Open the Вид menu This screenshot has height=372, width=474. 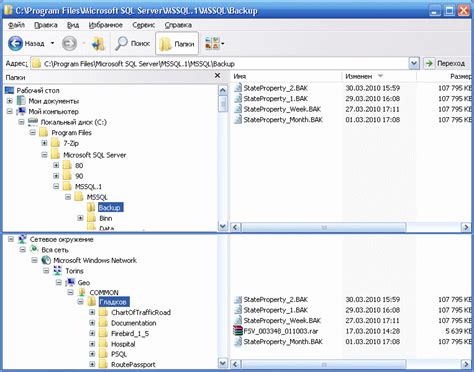pos(73,25)
